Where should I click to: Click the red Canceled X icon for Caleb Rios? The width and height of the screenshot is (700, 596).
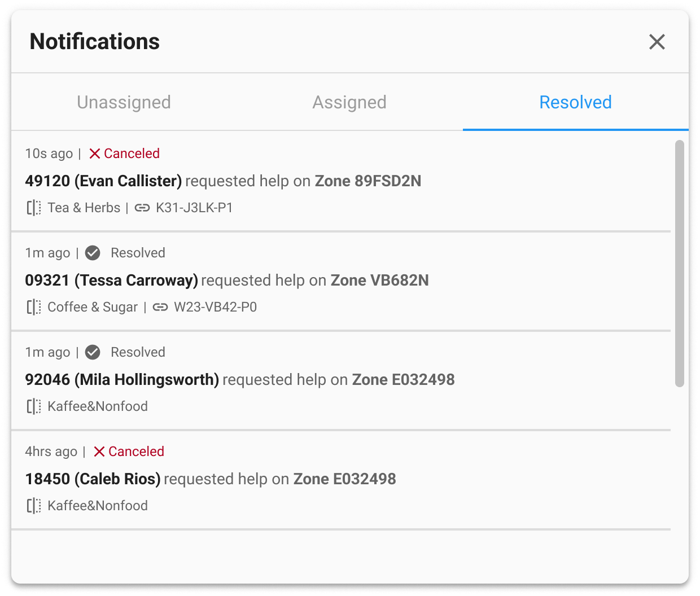[x=99, y=452]
